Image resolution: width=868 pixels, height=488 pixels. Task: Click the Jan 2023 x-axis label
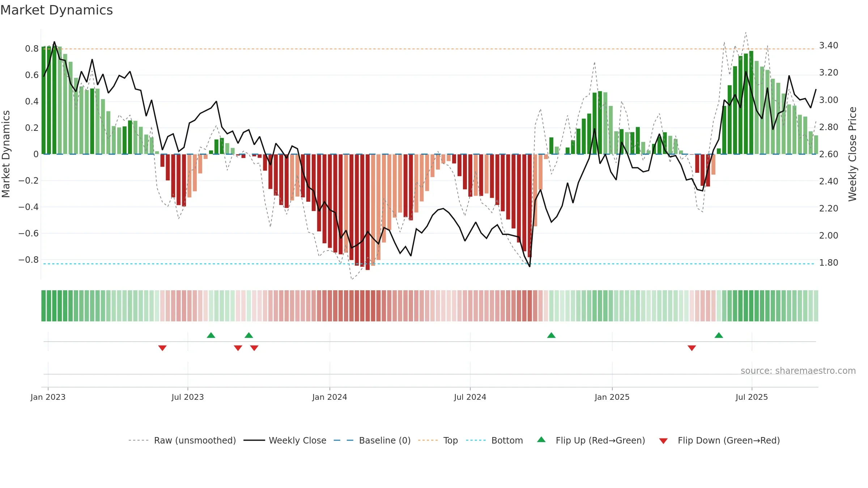48,397
